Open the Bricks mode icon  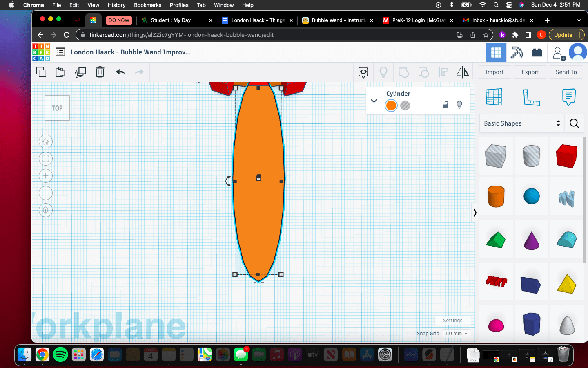click(x=537, y=52)
